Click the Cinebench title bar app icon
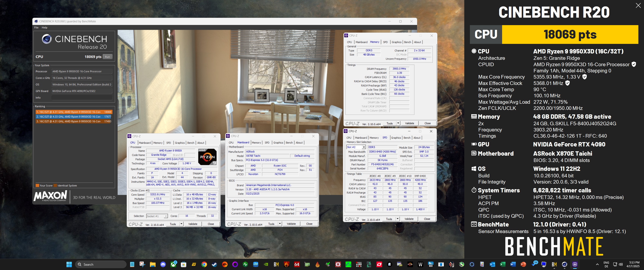Viewport: 644px width, 270px height. 36,21
